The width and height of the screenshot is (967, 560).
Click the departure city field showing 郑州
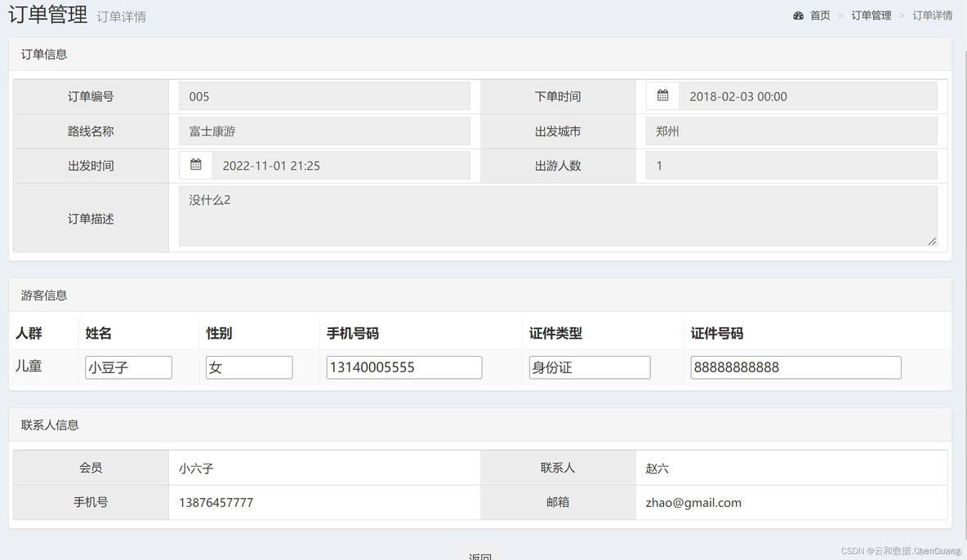[x=791, y=131]
